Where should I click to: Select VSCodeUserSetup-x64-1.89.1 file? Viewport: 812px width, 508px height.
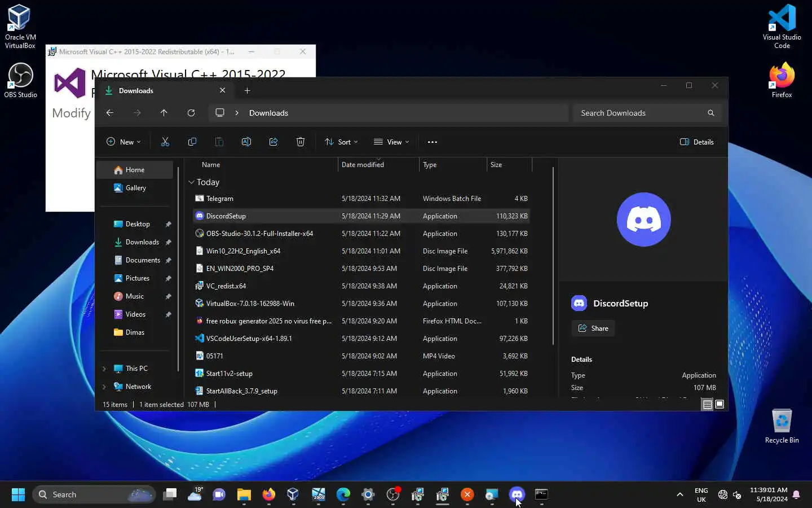coord(361,339)
